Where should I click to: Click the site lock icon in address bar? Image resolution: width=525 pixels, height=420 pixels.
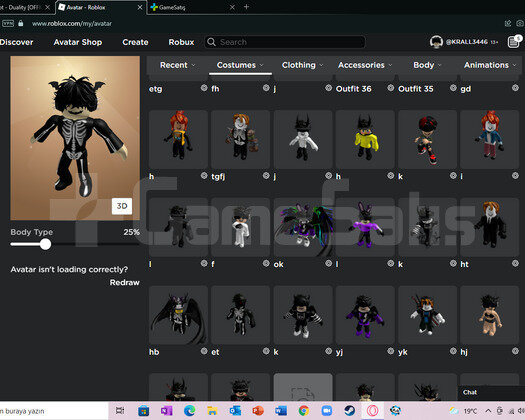21,23
